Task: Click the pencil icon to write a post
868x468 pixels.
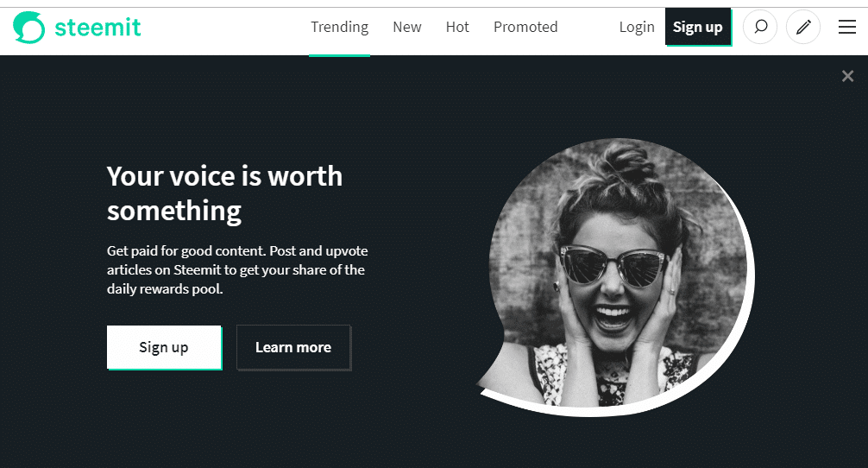Action: [x=803, y=28]
